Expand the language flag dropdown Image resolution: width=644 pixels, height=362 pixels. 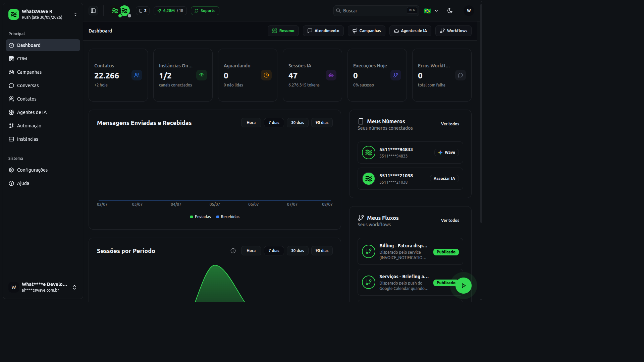pos(431,11)
